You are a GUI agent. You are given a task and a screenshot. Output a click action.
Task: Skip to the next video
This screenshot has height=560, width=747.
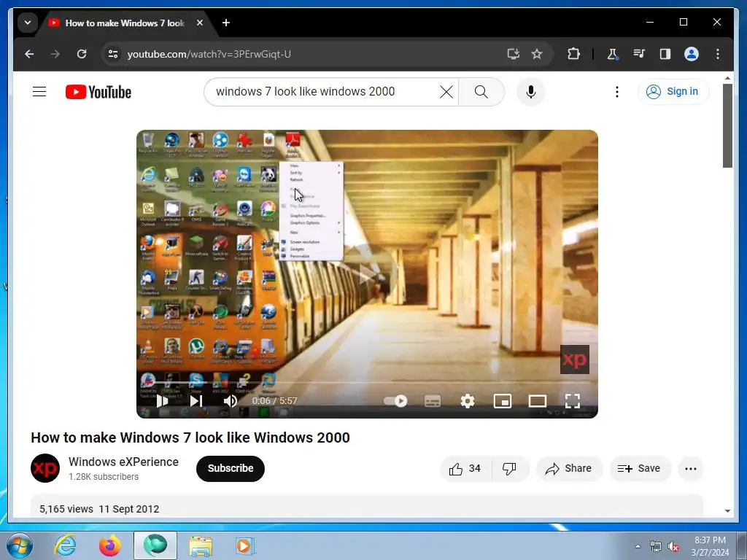(x=196, y=401)
